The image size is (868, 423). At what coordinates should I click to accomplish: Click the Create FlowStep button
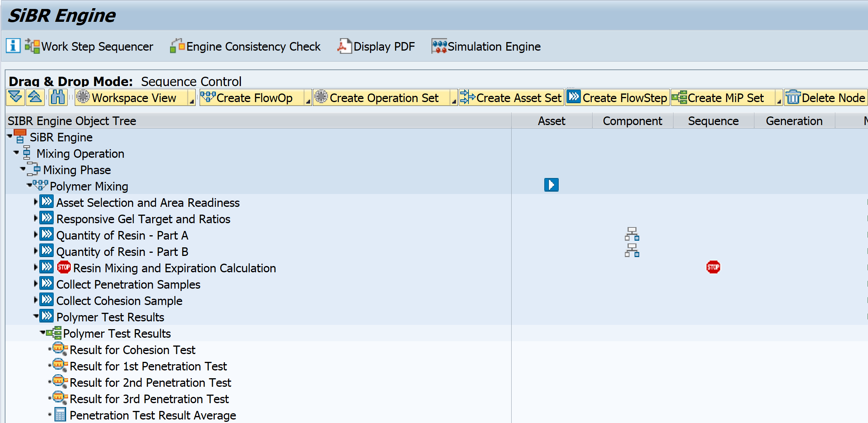pos(617,97)
